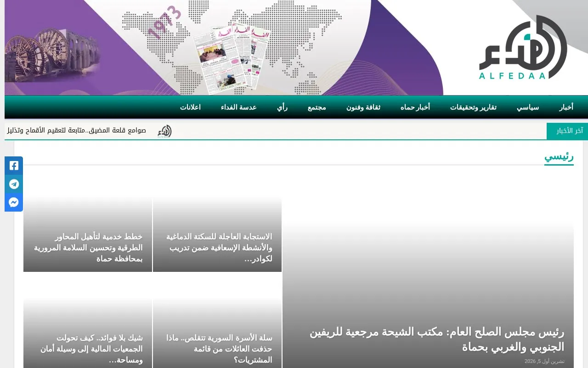The height and width of the screenshot is (368, 588).
Task: Open the article on خطط خدمية لتأهيل المحاور الطرقية
Action: pyautogui.click(x=88, y=247)
